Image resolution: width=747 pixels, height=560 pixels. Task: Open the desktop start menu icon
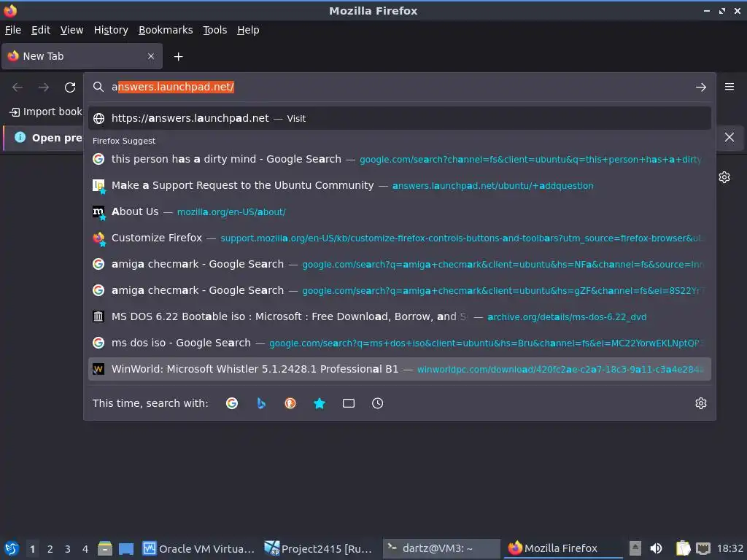12,548
